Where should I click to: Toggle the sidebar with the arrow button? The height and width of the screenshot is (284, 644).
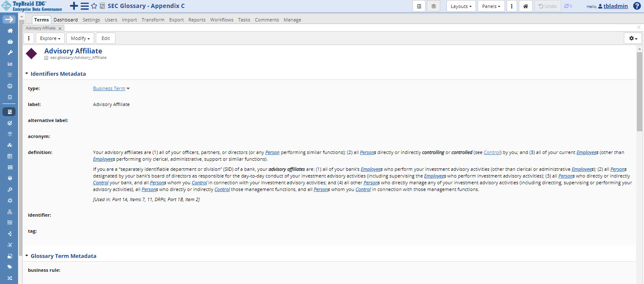click(9, 19)
